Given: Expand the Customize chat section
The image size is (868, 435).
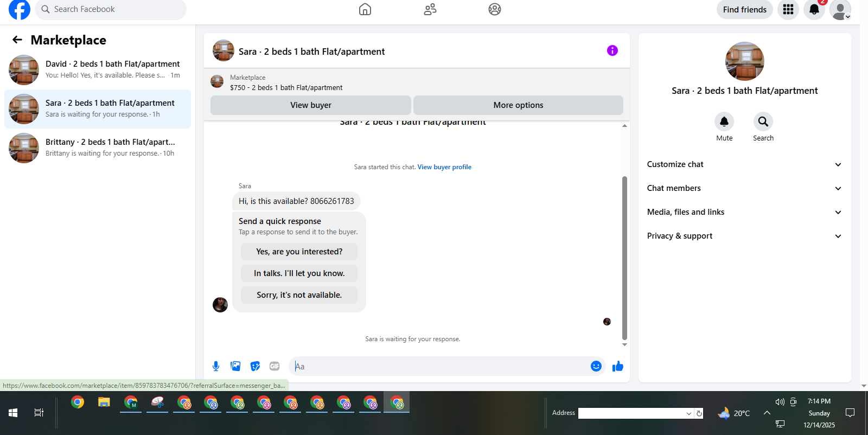Looking at the screenshot, I should coord(744,164).
